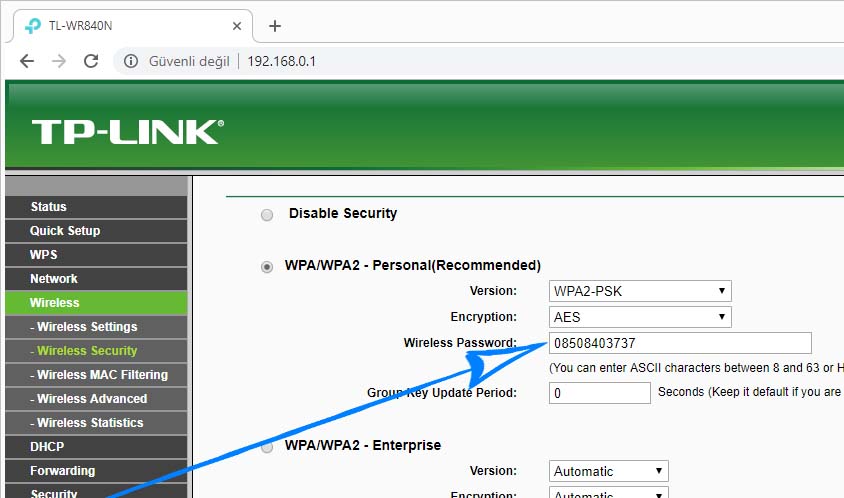Reload the router admin page
Viewport: 844px width, 498px height.
(91, 61)
